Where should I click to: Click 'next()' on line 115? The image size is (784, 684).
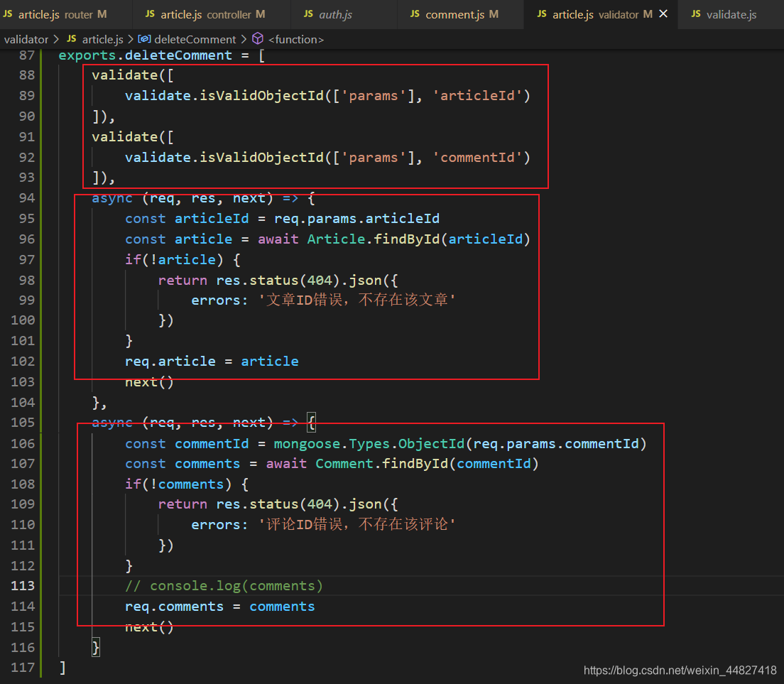[149, 627]
